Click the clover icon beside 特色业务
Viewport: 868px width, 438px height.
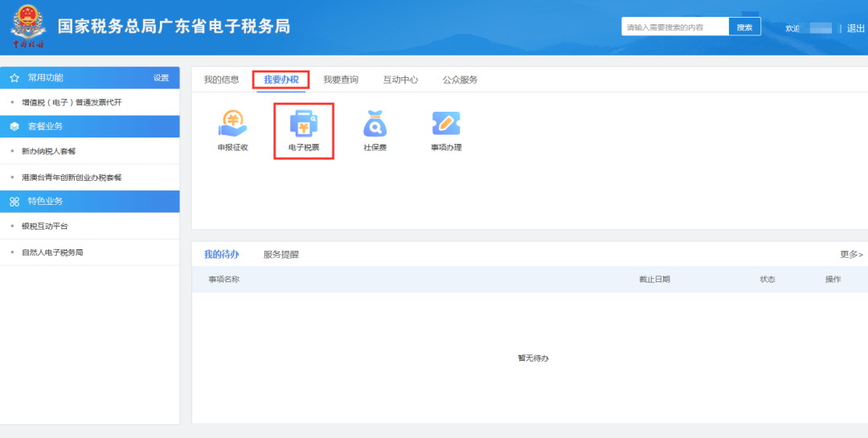[14, 202]
